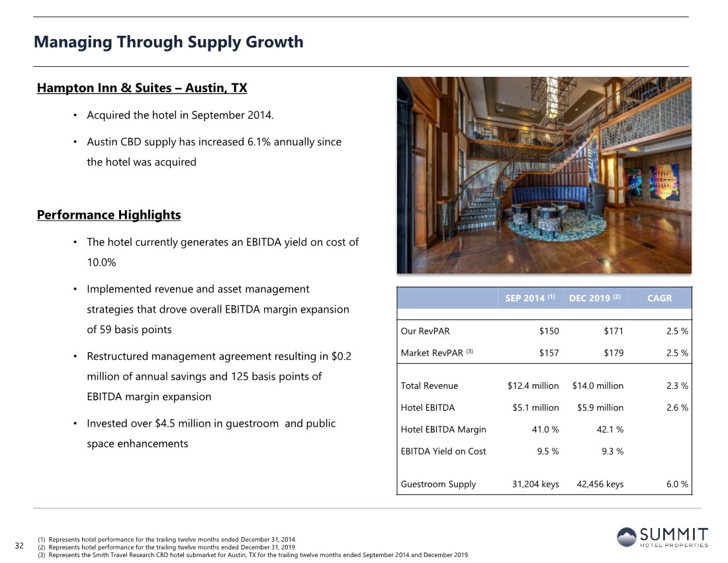This screenshot has height=563, width=728.
Task: Select the "$14.0 million" revenue cell
Action: tap(598, 385)
